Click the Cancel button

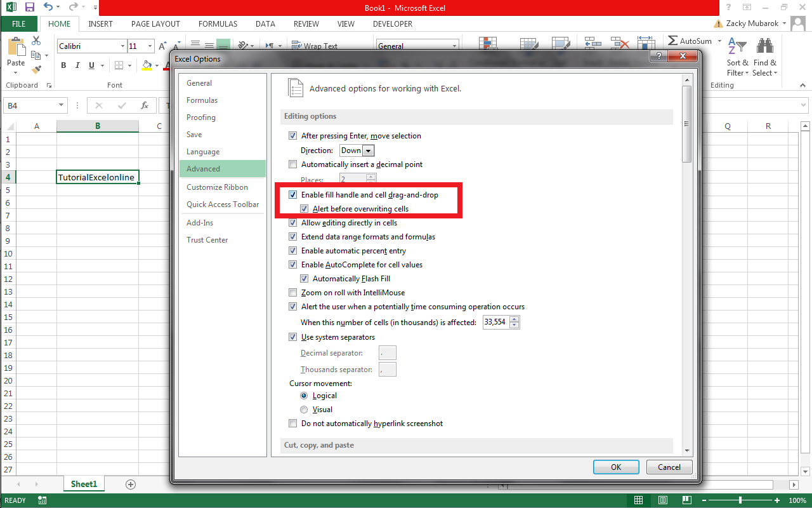pyautogui.click(x=669, y=467)
